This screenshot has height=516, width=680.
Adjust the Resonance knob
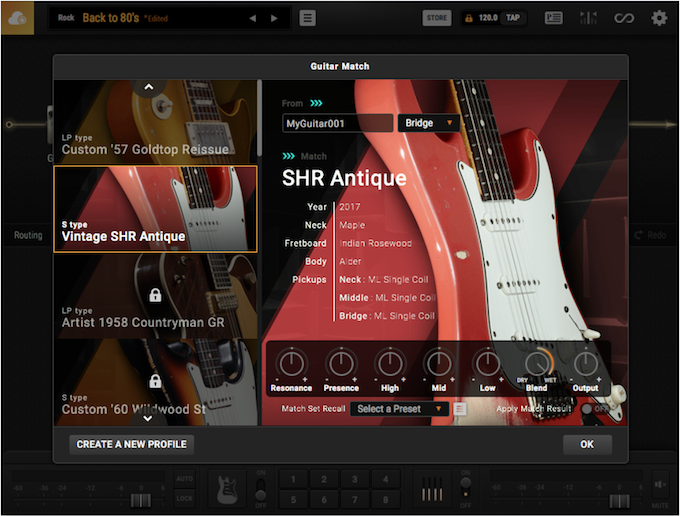coord(291,364)
